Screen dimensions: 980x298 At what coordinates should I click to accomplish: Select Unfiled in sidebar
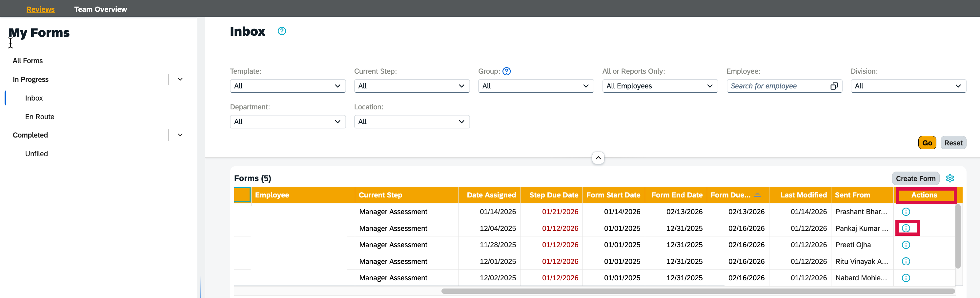pos(36,154)
